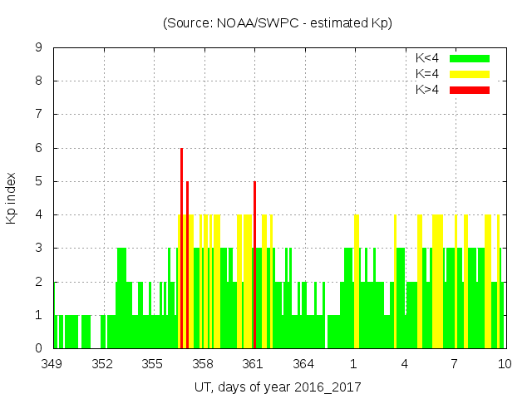Click the vertical 'Kp index' axis label
The image size is (532, 399).
coord(12,198)
